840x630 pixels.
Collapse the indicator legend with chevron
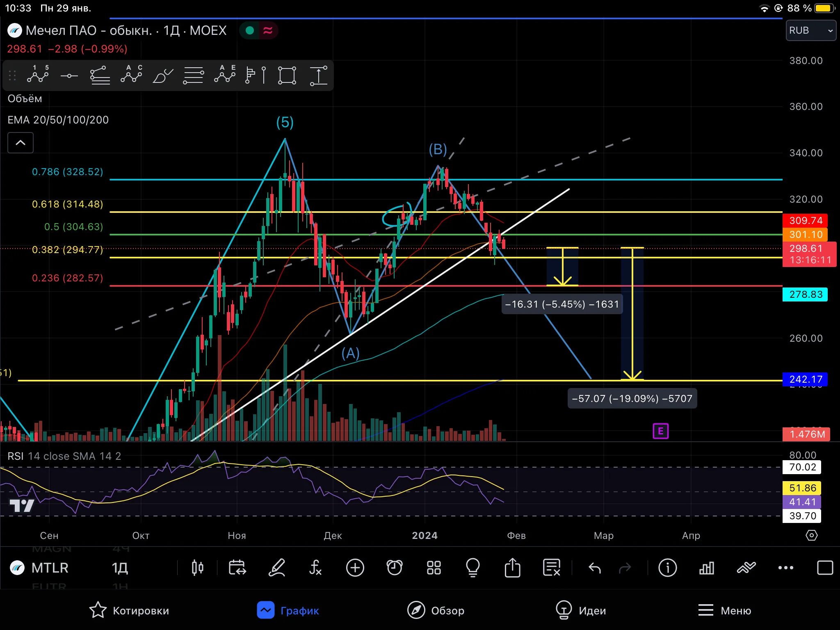click(x=21, y=143)
